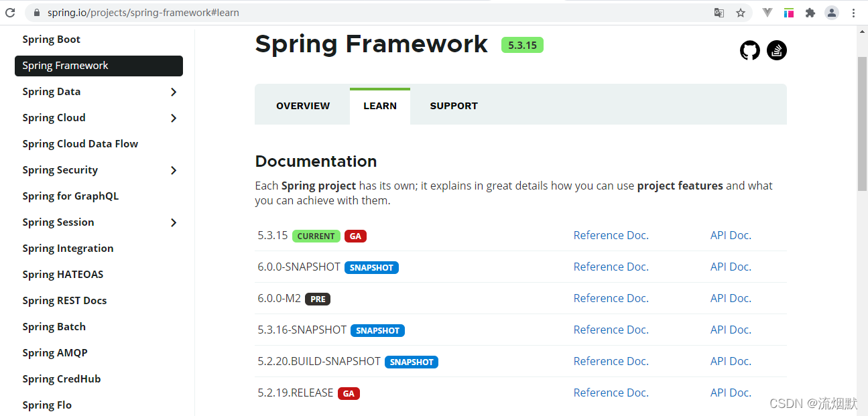Expand the Spring Session submenu chevron
Image resolution: width=868 pixels, height=416 pixels.
point(174,222)
